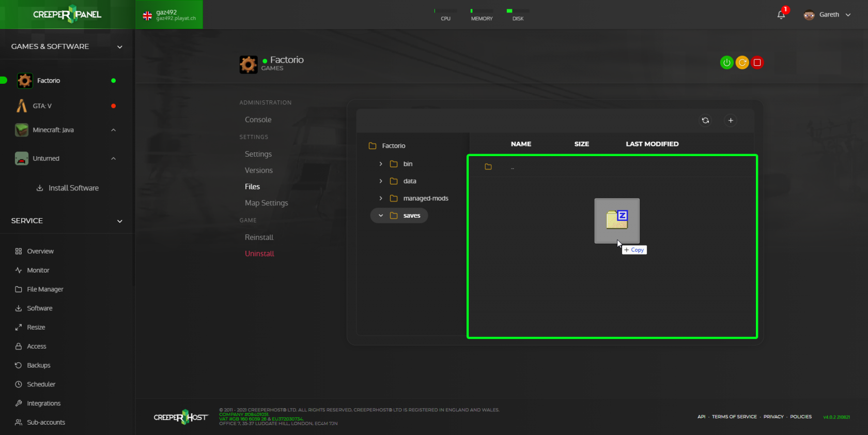868x435 pixels.
Task: Click the Sub-accounts people icon
Action: pyautogui.click(x=19, y=422)
